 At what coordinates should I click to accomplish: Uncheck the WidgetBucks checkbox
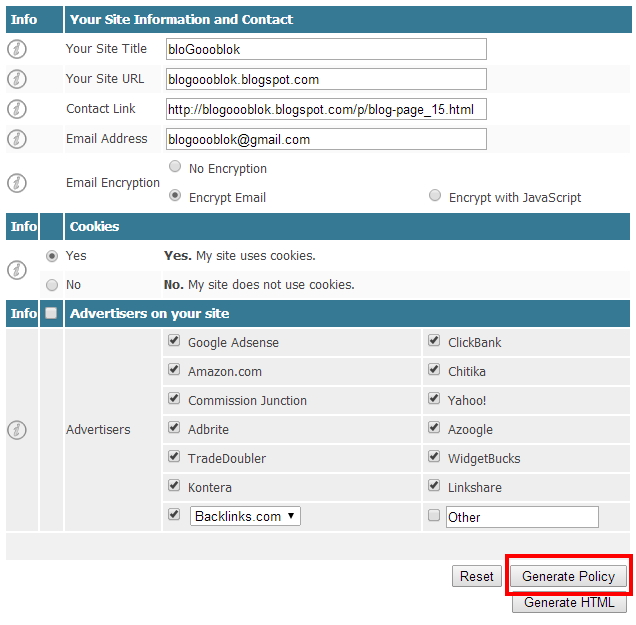click(434, 456)
